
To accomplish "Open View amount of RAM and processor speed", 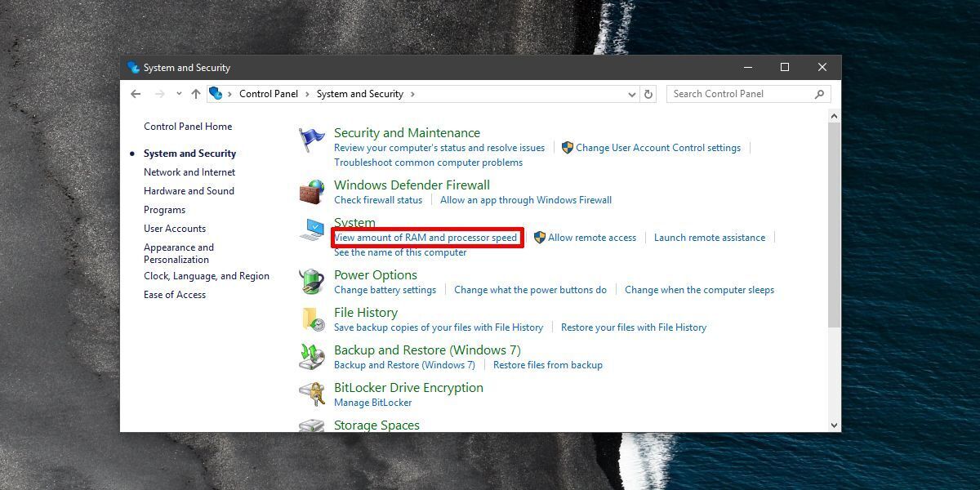I will (427, 237).
